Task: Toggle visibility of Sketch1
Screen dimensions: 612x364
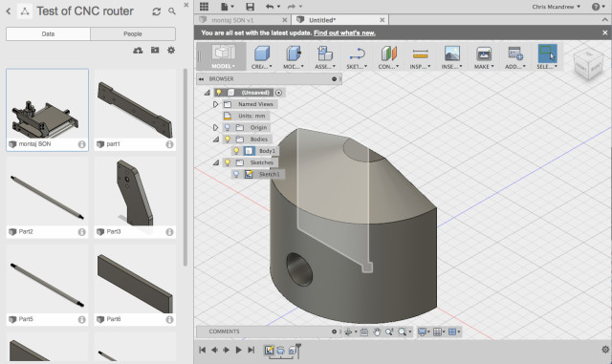Action: 236,174
